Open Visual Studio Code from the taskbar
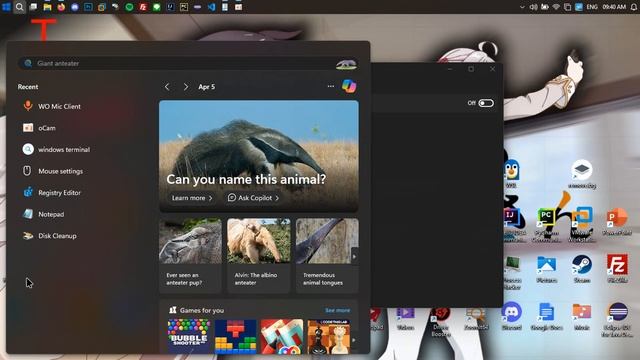Image resolution: width=640 pixels, height=360 pixels. pos(211,7)
